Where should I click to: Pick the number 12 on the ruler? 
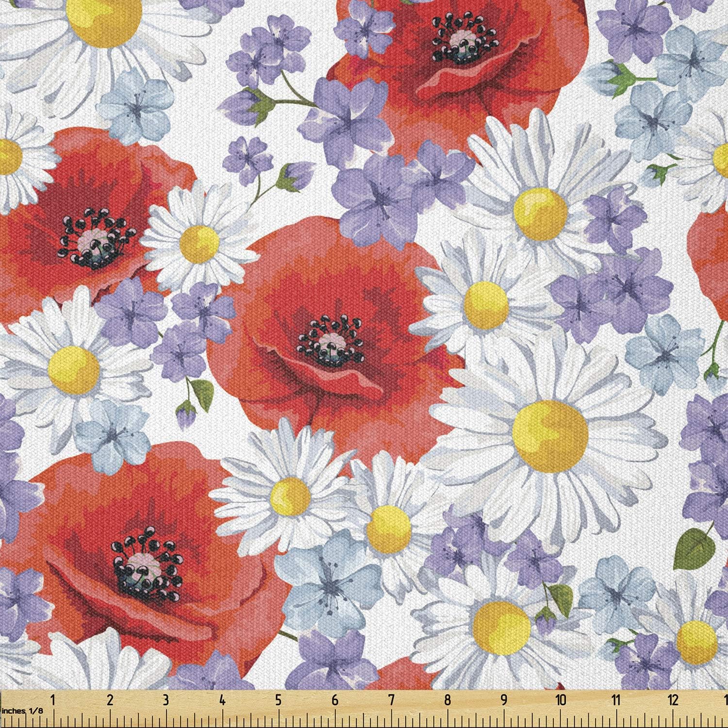coord(673,699)
